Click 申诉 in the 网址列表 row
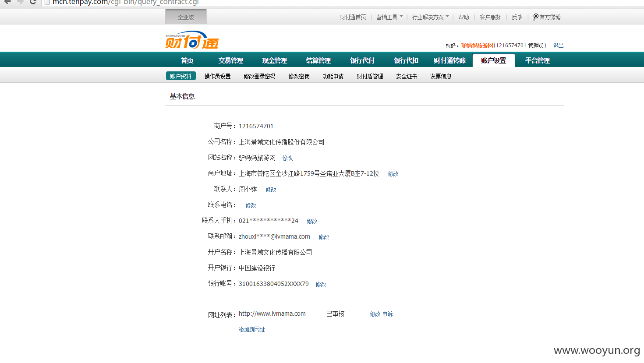Viewport: 644px width, 363px height. 387,314
